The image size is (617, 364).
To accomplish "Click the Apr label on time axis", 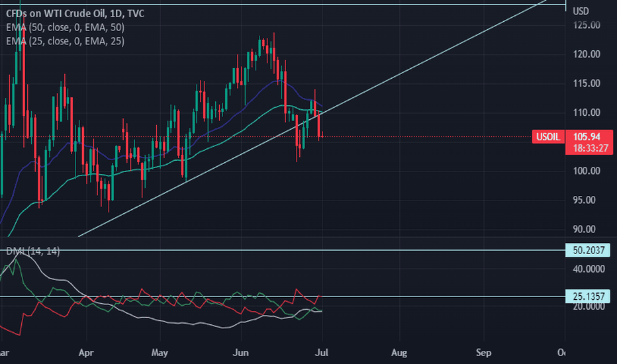I will [86, 353].
